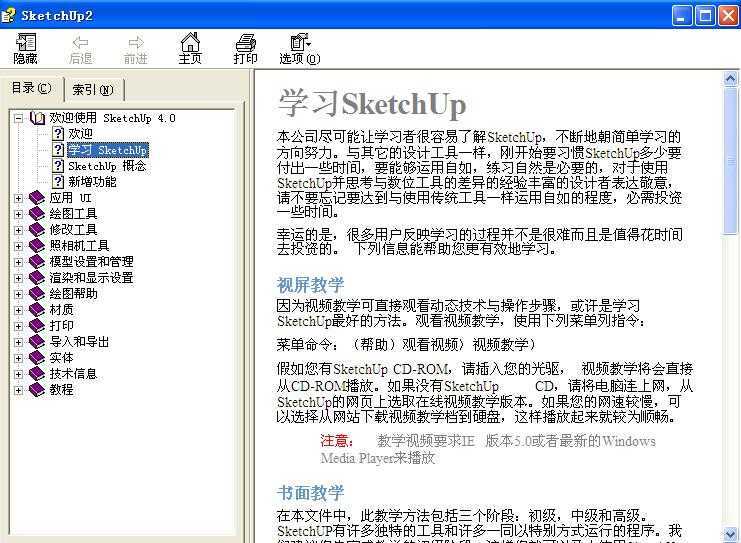Click the book icon for 照相机工具
Image resolution: width=741 pixels, height=543 pixels.
pos(37,246)
